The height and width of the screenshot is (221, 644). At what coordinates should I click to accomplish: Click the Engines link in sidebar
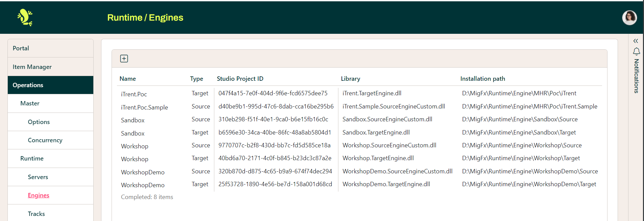point(39,195)
